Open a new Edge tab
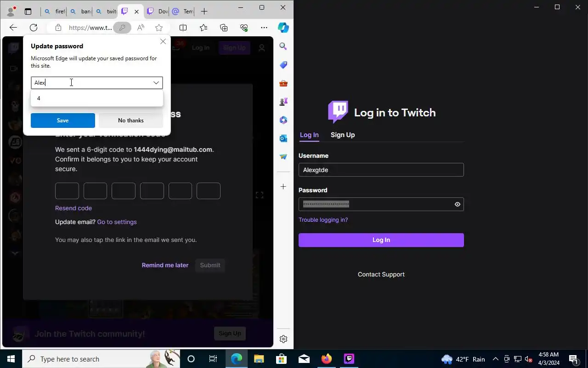Image resolution: width=588 pixels, height=368 pixels. tap(204, 11)
